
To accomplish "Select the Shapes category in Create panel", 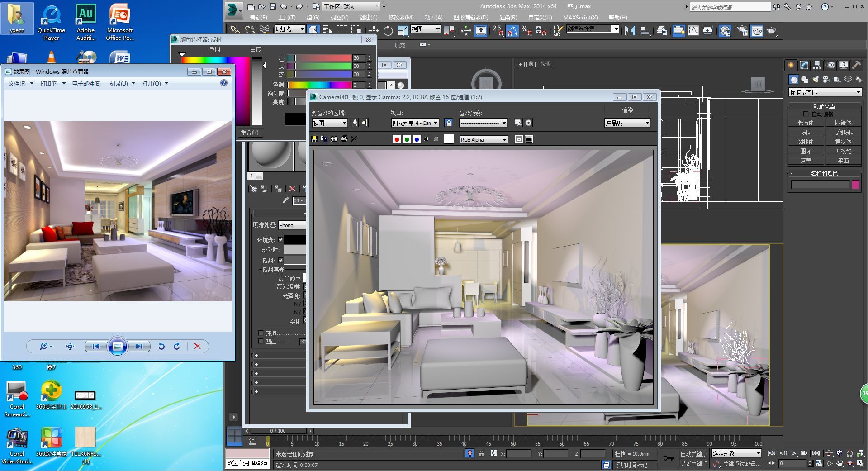I will [805, 80].
